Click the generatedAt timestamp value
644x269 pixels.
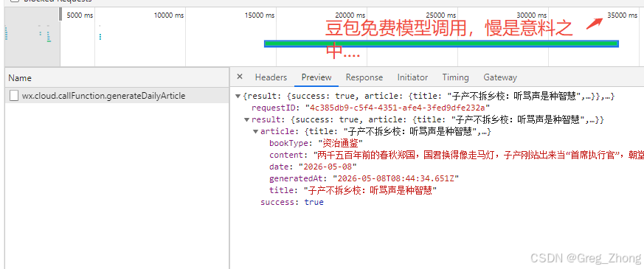coord(395,179)
